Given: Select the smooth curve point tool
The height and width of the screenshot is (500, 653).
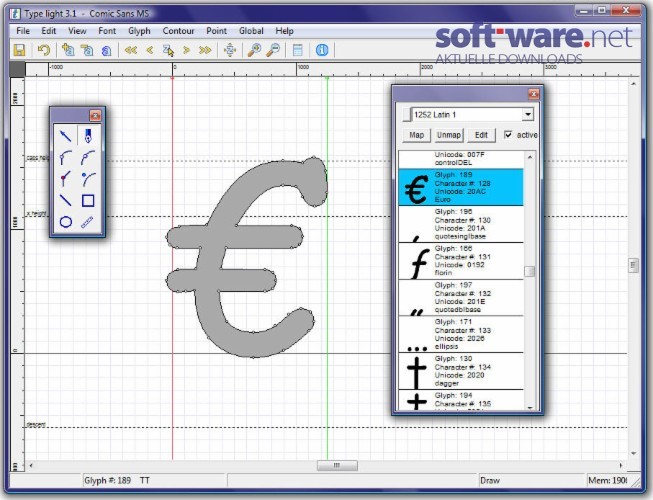Looking at the screenshot, I should click(x=88, y=157).
